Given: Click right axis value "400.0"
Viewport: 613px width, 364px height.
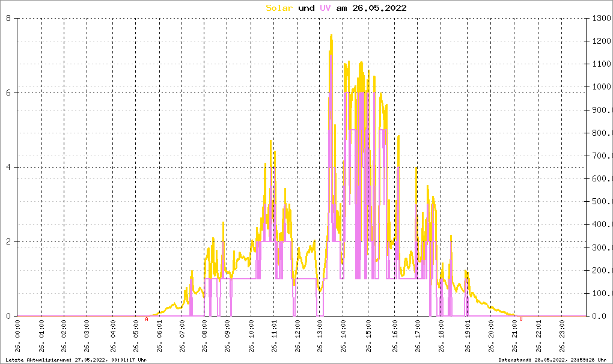Looking at the screenshot, I should point(602,225).
